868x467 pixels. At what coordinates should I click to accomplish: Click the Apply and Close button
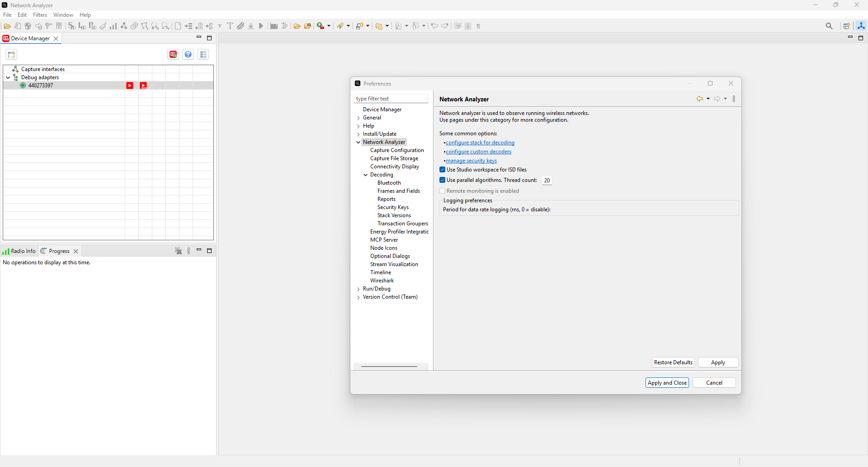click(667, 383)
